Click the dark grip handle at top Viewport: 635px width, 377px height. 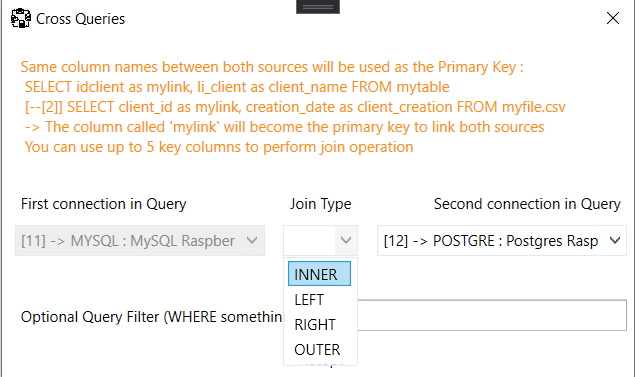pyautogui.click(x=318, y=6)
